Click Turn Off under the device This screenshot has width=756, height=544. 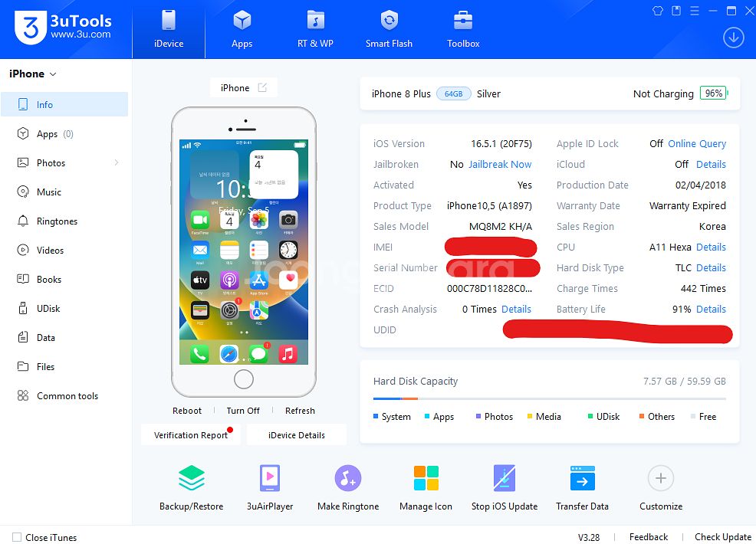243,411
